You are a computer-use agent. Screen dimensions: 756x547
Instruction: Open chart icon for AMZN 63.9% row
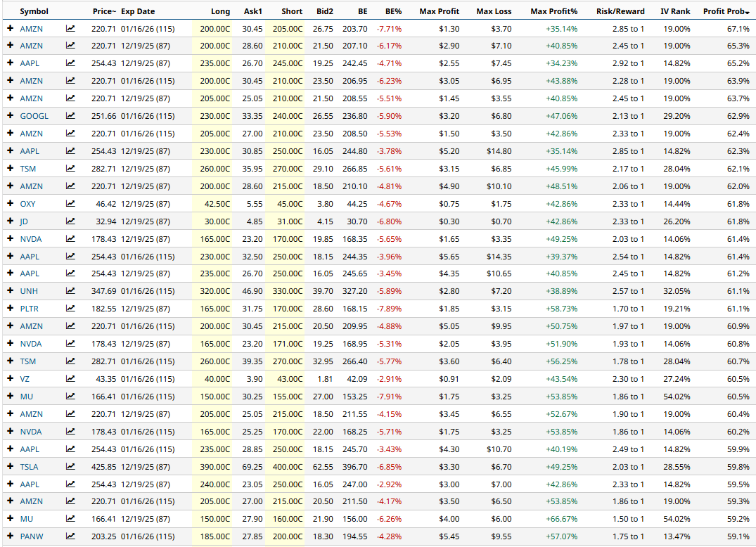coord(70,80)
